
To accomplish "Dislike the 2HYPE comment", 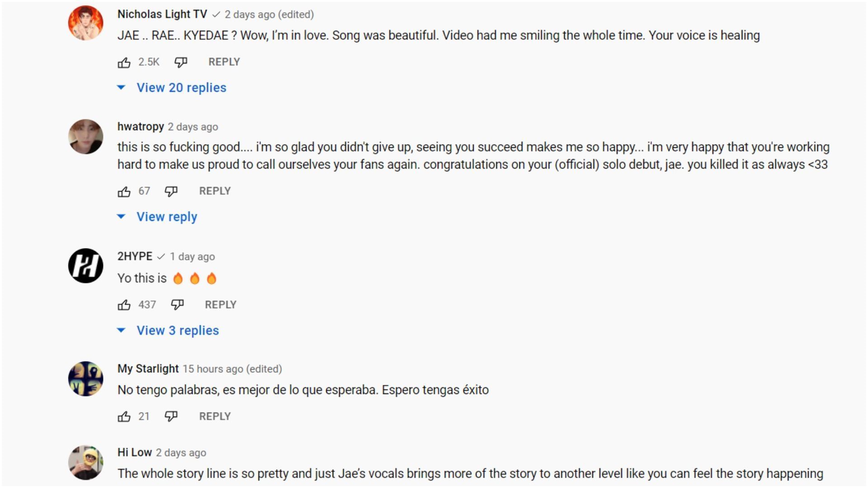I will click(x=177, y=305).
